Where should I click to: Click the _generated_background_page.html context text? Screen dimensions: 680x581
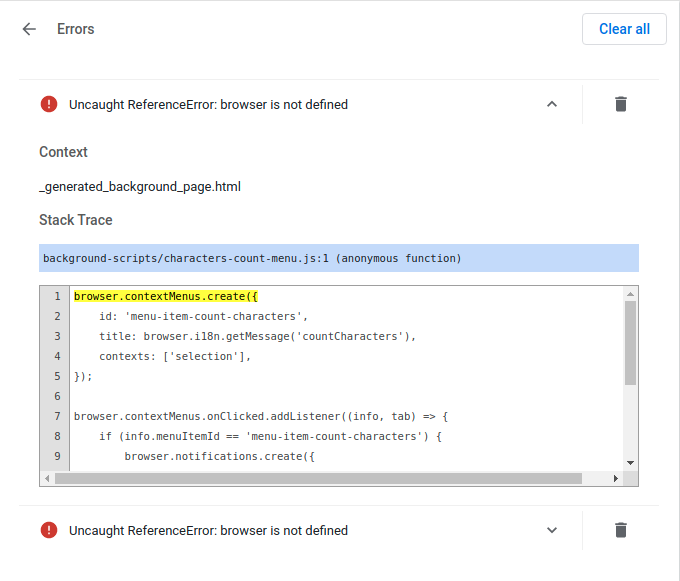[x=140, y=186]
